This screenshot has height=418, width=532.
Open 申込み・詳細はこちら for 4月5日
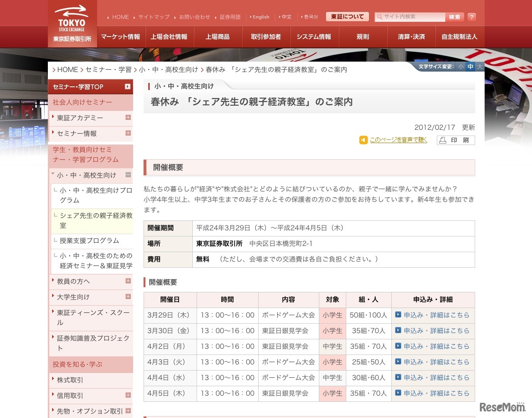pos(436,393)
